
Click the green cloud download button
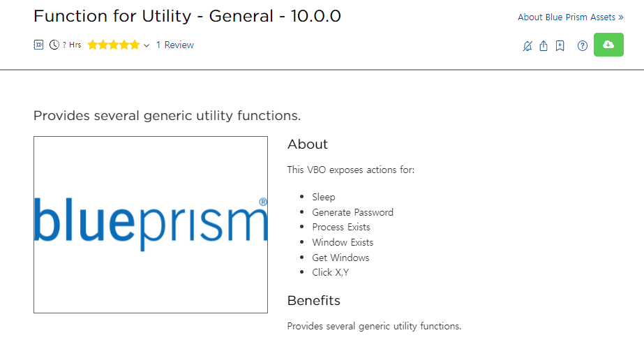[608, 45]
